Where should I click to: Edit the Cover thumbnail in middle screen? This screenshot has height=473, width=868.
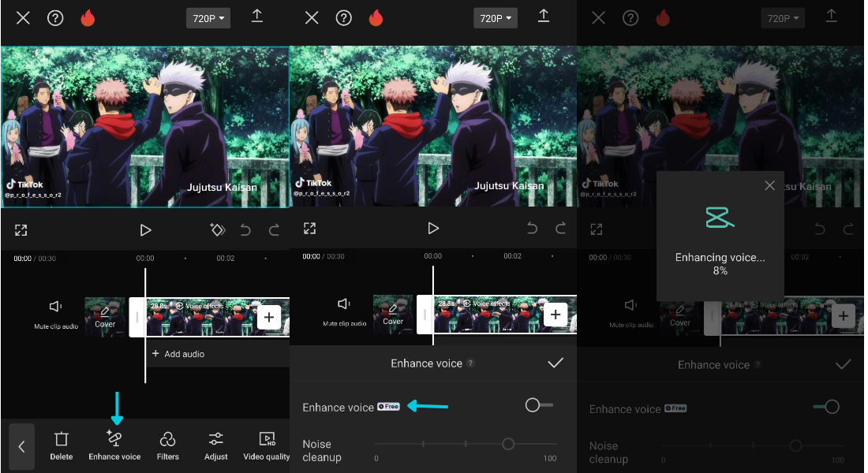pos(393,315)
